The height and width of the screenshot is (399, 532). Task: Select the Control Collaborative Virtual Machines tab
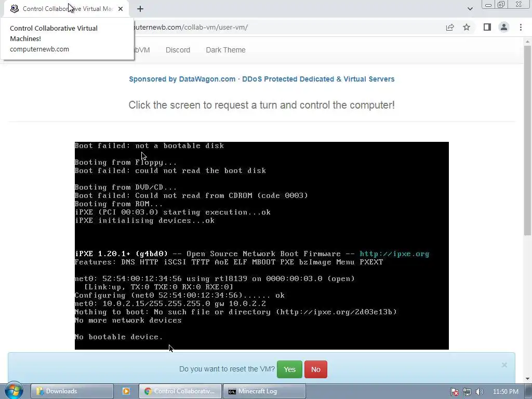click(x=67, y=9)
